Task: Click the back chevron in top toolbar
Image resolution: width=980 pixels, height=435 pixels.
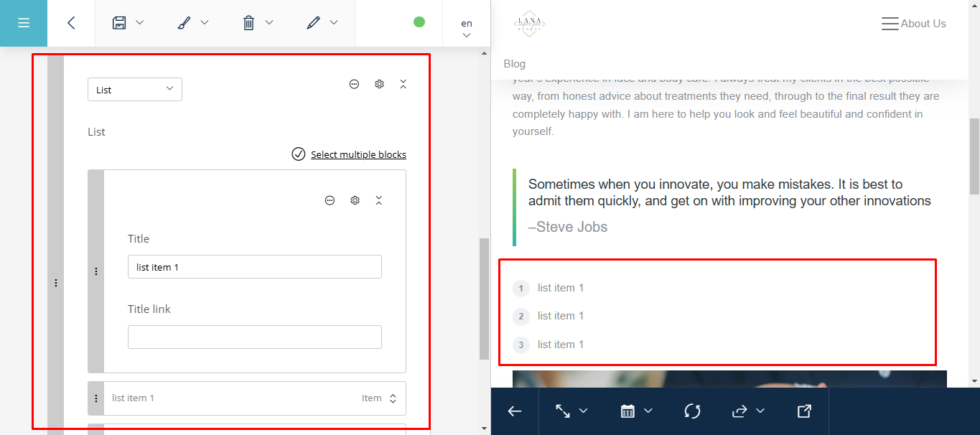Action: [71, 23]
